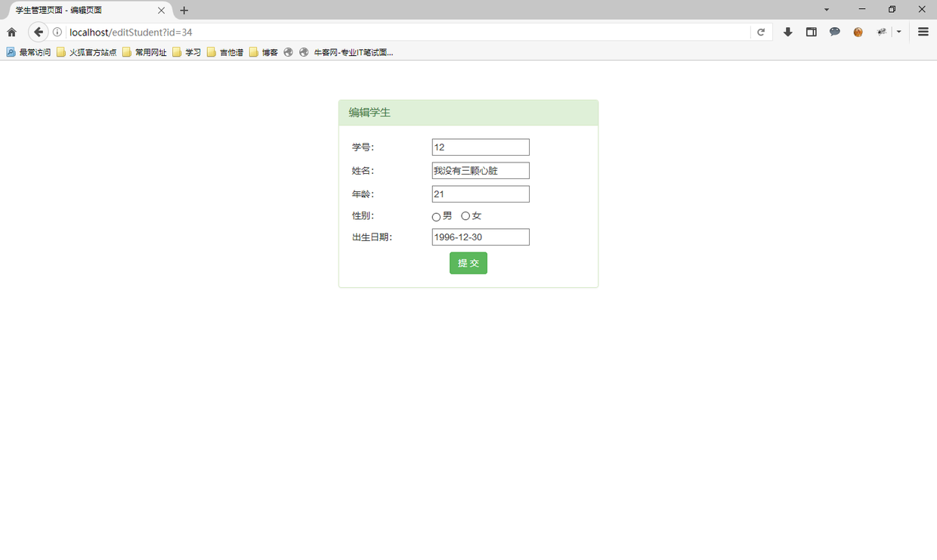Select the 男 radio button
This screenshot has width=937, height=560.
click(436, 217)
